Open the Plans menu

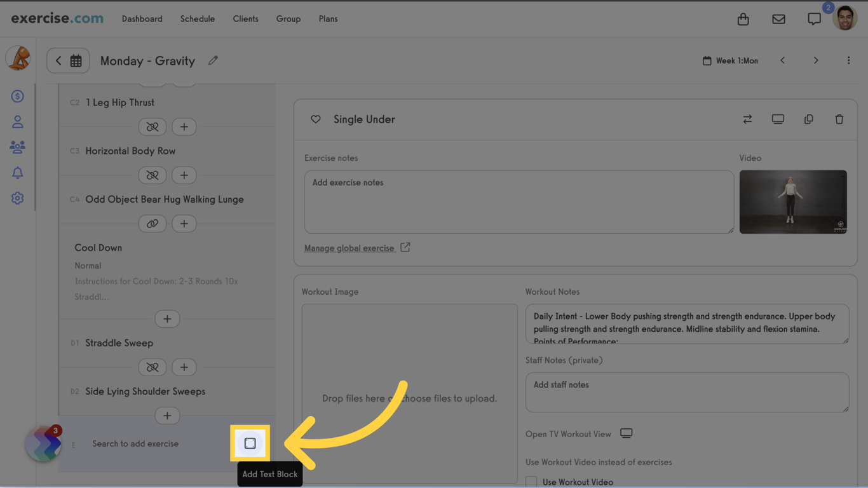coord(328,19)
